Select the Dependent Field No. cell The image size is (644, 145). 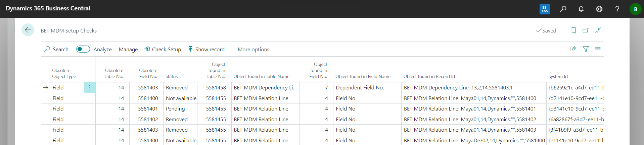point(367,88)
